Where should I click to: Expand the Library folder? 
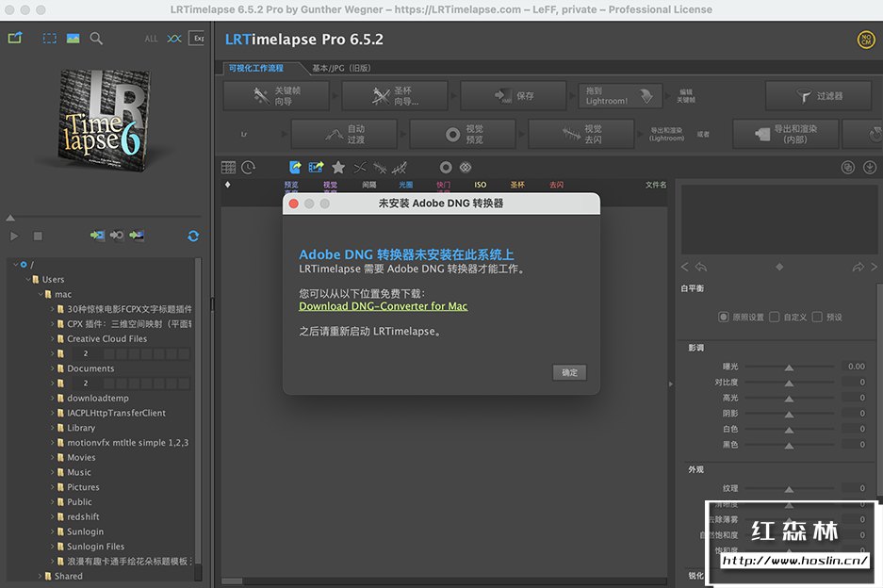(x=52, y=428)
